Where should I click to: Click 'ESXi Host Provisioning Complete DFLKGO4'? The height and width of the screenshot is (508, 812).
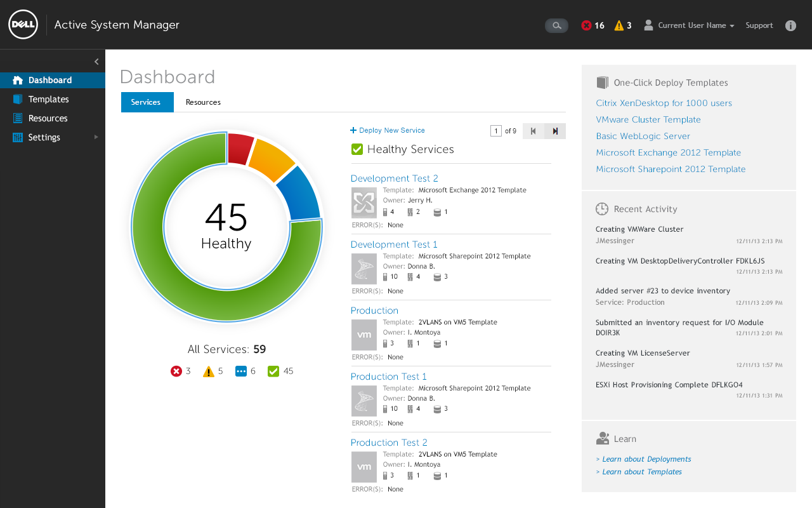click(669, 385)
